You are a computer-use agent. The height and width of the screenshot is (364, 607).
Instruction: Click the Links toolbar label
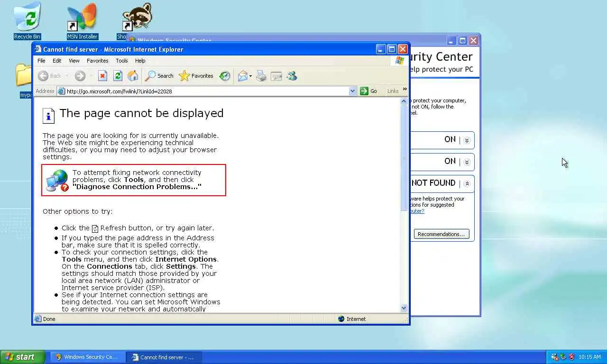pos(393,91)
